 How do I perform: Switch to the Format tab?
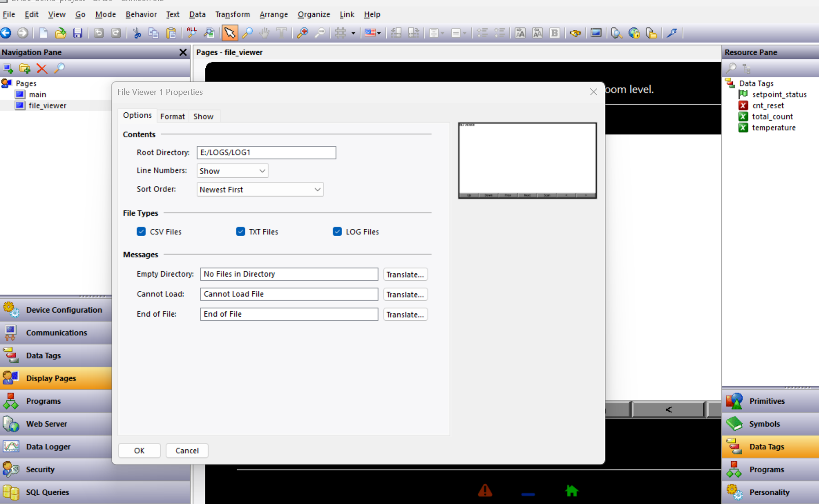(172, 116)
